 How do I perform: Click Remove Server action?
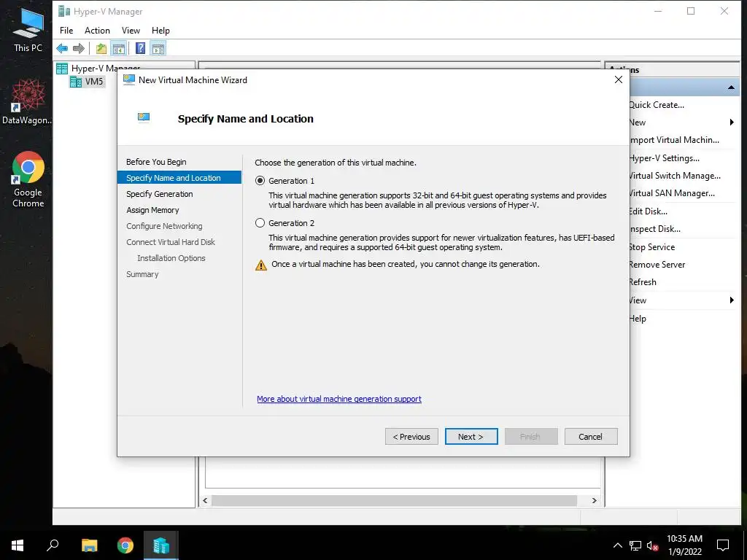point(657,265)
